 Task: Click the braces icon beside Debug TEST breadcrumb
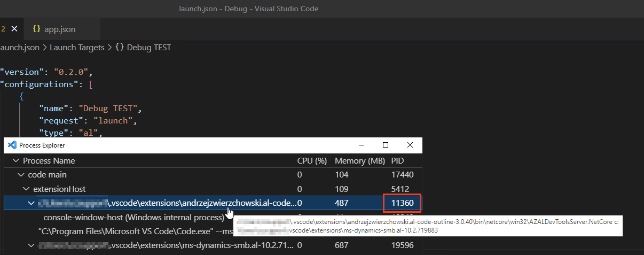(120, 47)
